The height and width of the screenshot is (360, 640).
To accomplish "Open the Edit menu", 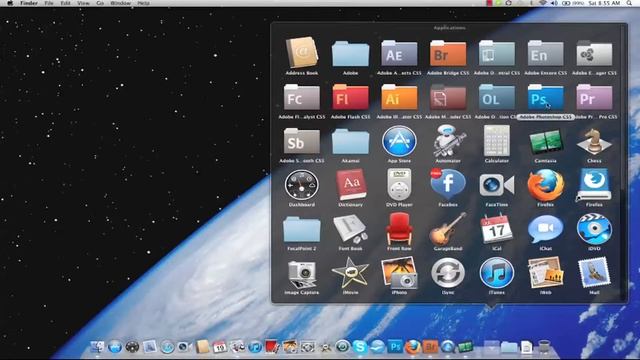I will 65,3.
